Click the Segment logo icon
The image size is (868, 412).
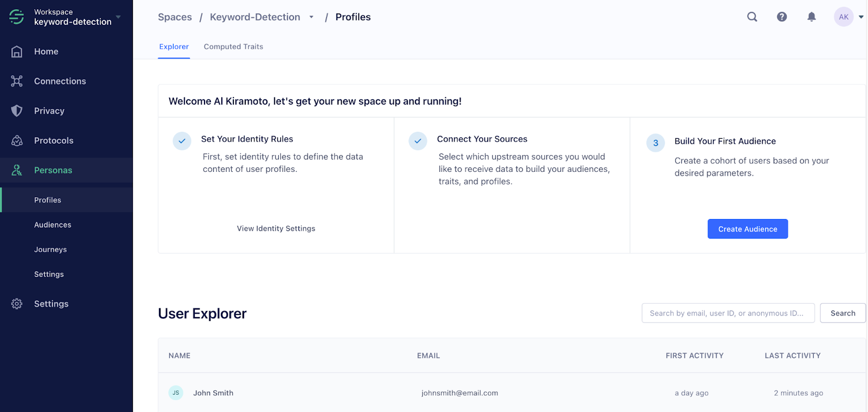tap(17, 17)
